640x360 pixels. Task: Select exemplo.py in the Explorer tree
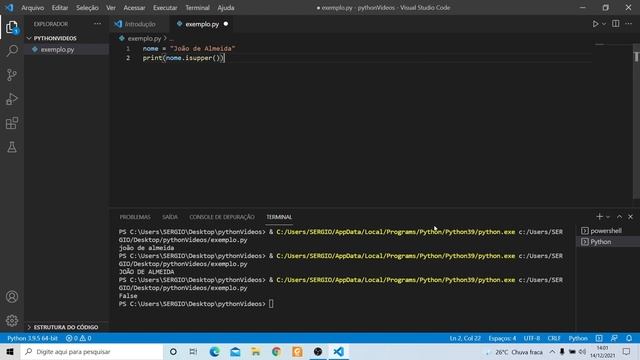click(67, 50)
